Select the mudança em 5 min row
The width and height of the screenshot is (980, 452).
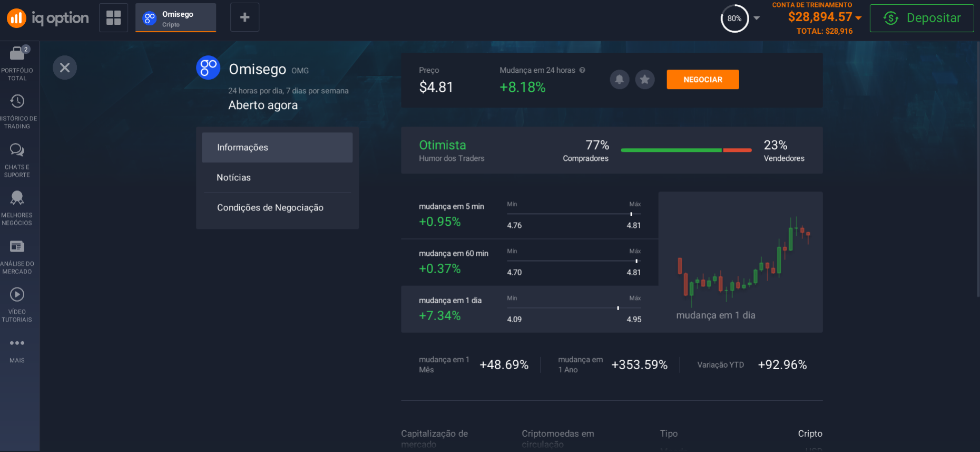(x=530, y=215)
